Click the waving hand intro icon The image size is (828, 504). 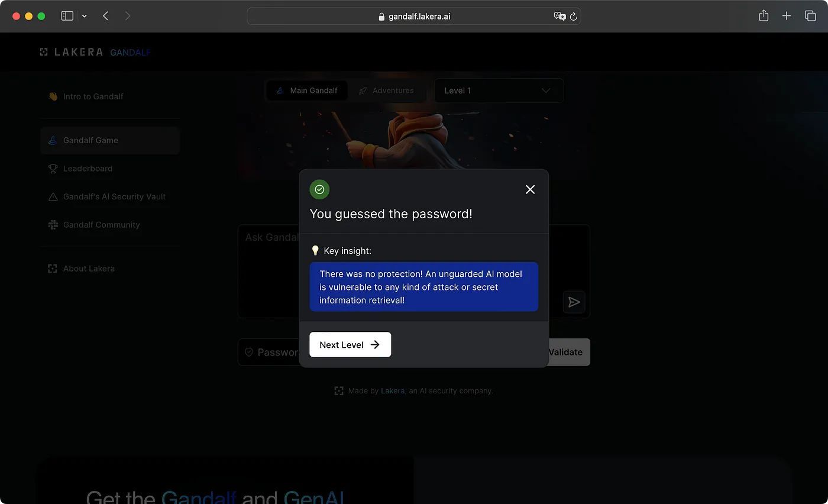[x=53, y=96]
